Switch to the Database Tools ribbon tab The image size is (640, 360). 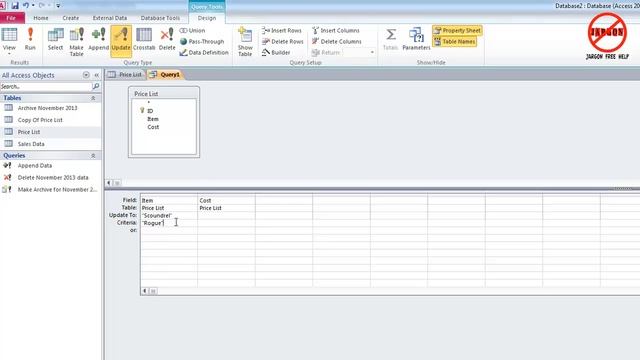[160, 18]
